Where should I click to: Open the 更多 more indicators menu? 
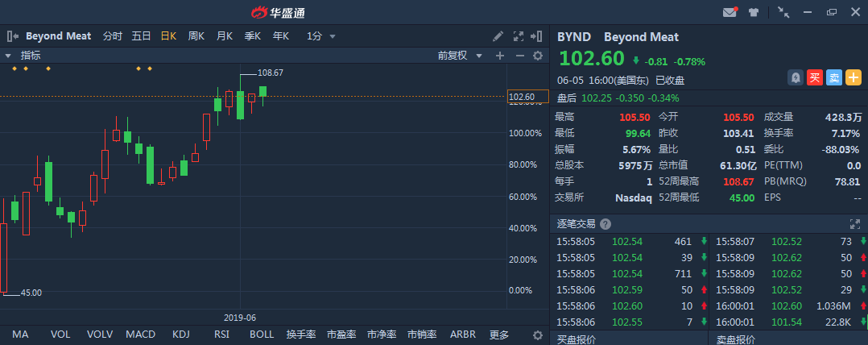click(x=499, y=335)
